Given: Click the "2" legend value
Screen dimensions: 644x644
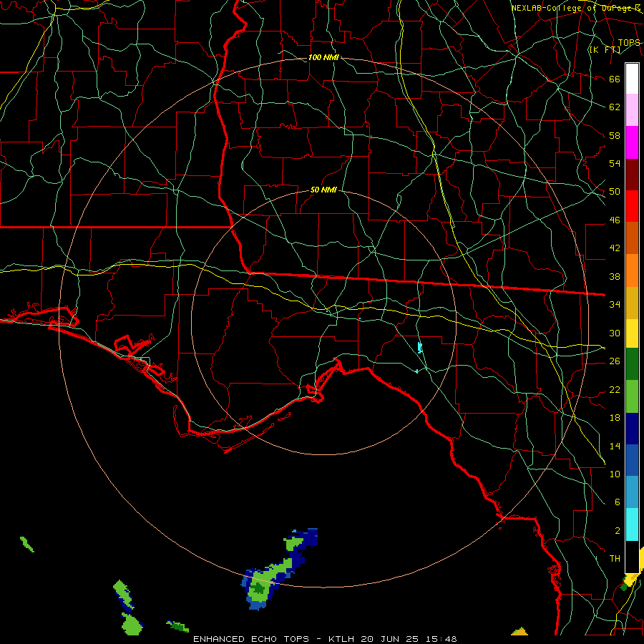Looking at the screenshot, I should (x=617, y=531).
